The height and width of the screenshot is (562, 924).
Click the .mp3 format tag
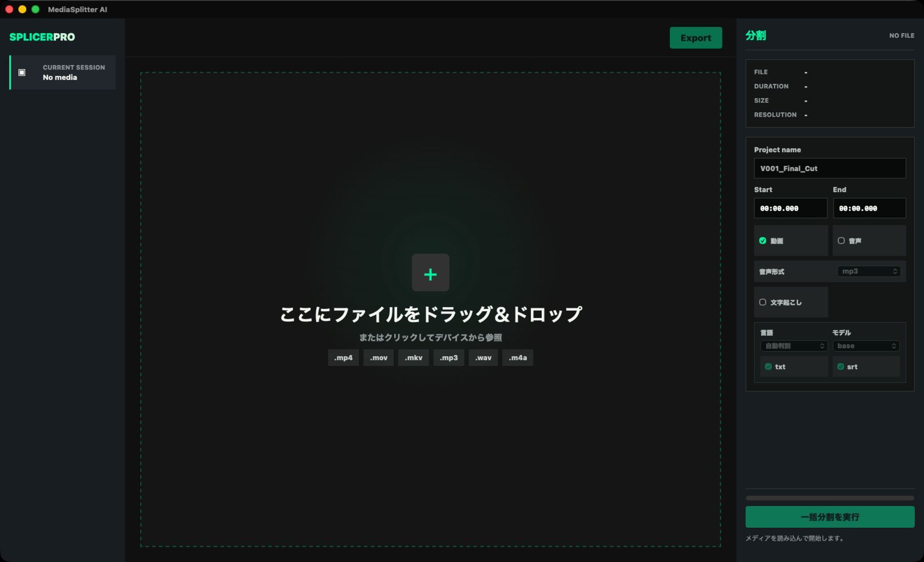click(448, 358)
